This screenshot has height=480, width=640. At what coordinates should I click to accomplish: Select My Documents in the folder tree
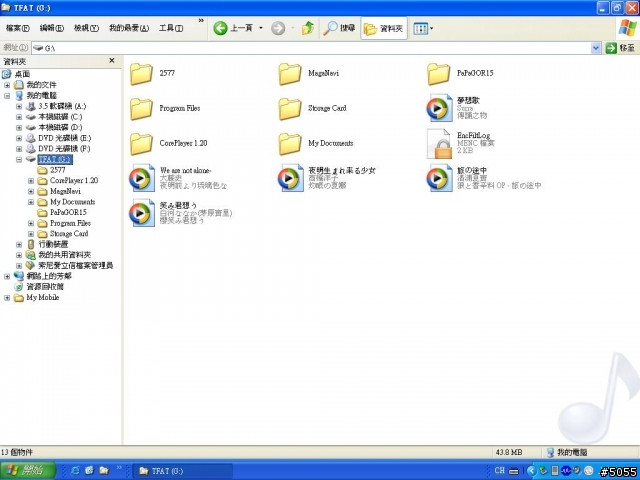tap(73, 202)
